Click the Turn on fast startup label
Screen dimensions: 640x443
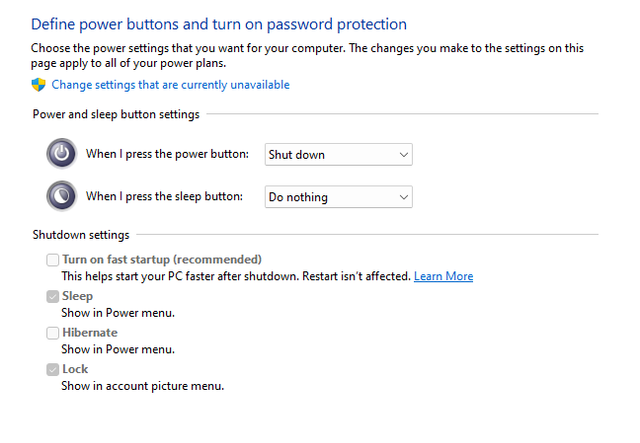tap(162, 260)
